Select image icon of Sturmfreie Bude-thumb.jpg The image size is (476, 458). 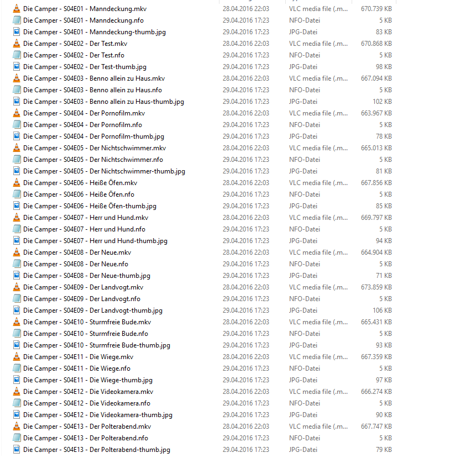pos(17,345)
